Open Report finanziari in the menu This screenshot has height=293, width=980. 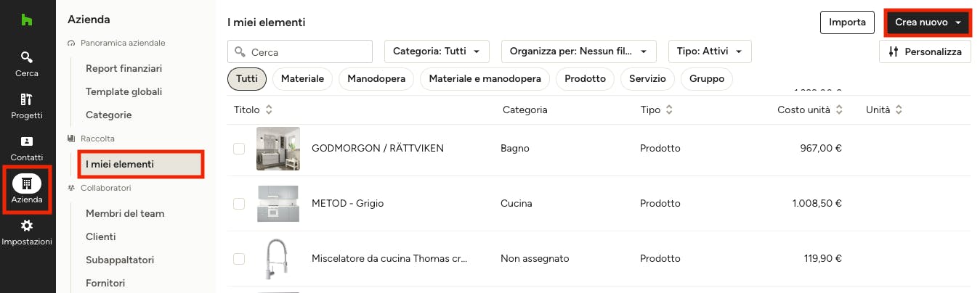click(123, 68)
